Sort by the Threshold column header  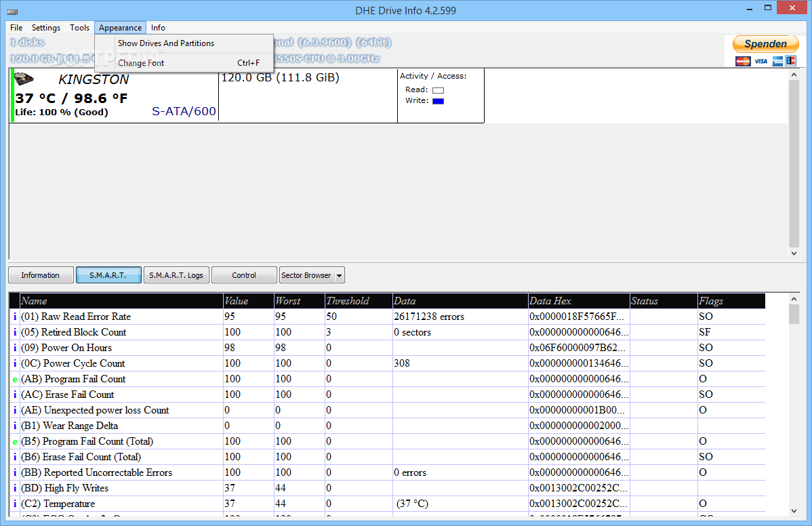coord(359,301)
